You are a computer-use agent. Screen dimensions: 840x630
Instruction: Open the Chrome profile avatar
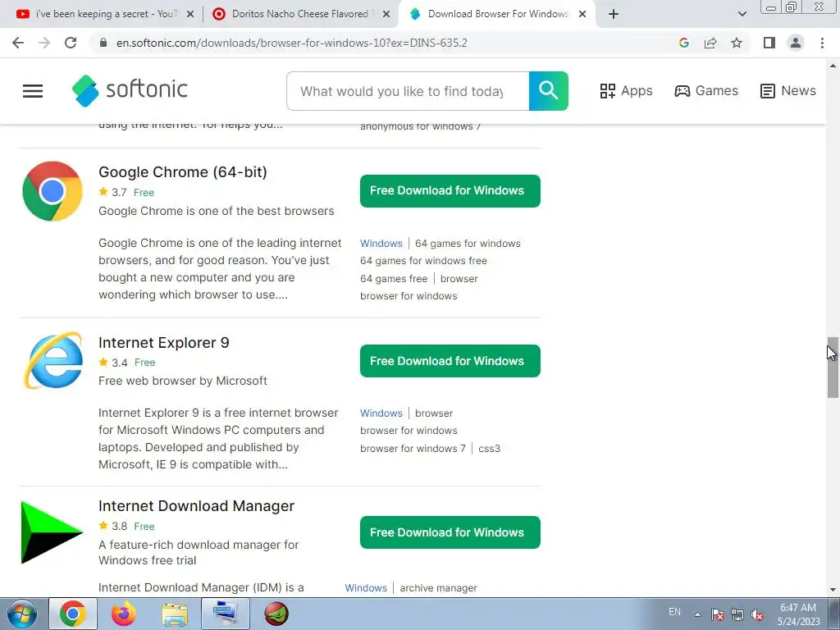click(796, 43)
